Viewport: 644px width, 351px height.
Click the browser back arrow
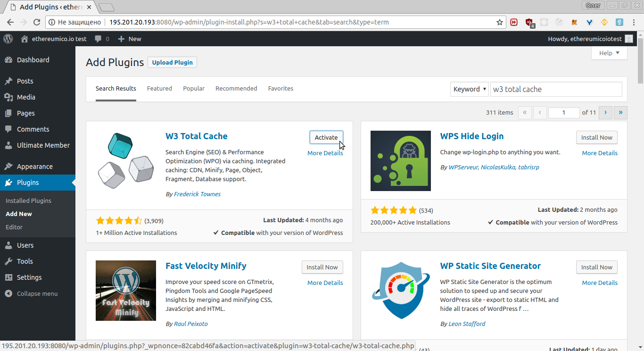[x=10, y=22]
